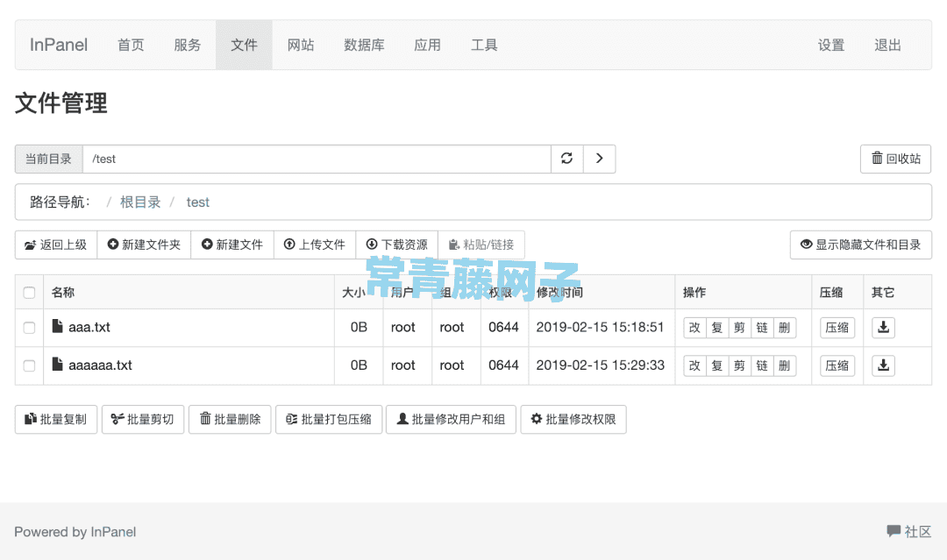This screenshot has width=947, height=560.
Task: Create a folder with 新建文件夹
Action: coord(144,245)
